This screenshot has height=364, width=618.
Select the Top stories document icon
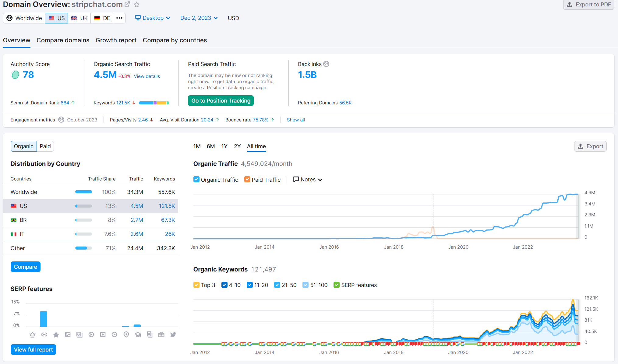tap(150, 335)
